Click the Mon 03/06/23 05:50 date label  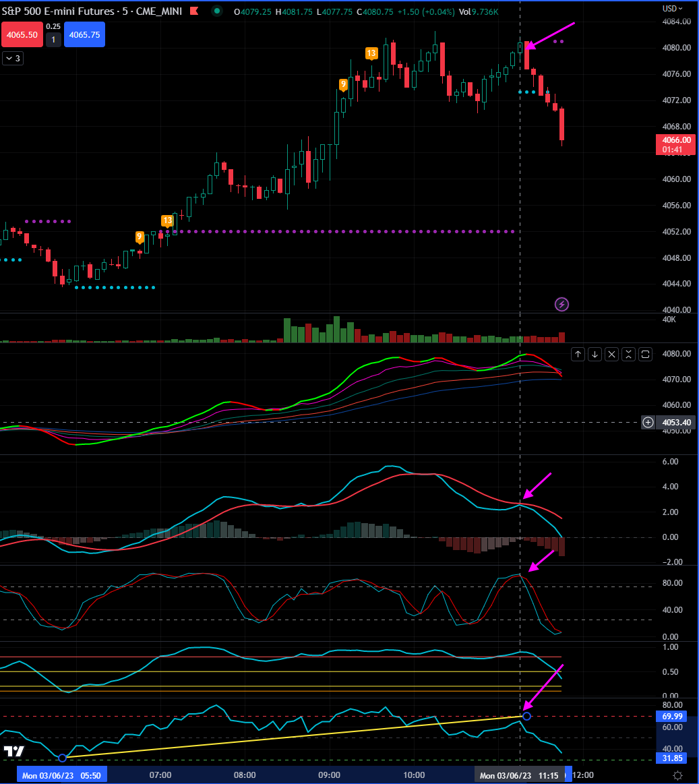pos(62,775)
